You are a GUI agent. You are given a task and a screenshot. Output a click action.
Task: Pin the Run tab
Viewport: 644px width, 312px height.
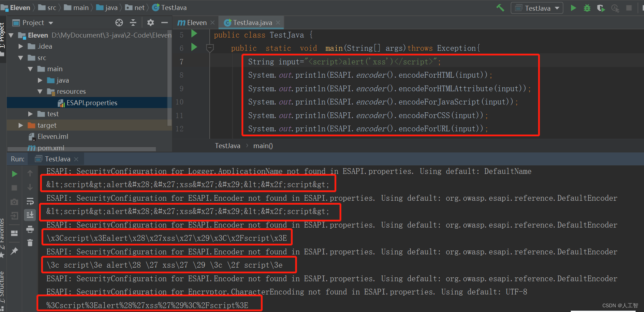click(14, 251)
